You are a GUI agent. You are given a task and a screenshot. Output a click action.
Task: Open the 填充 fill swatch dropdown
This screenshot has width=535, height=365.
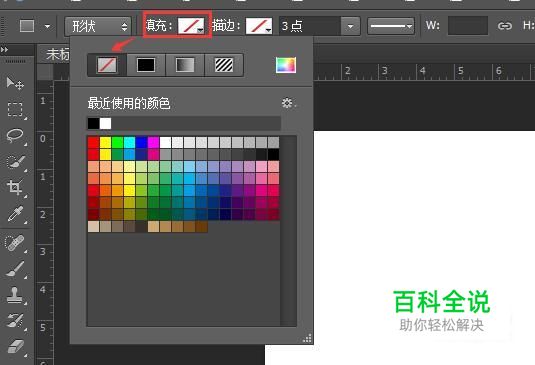191,26
